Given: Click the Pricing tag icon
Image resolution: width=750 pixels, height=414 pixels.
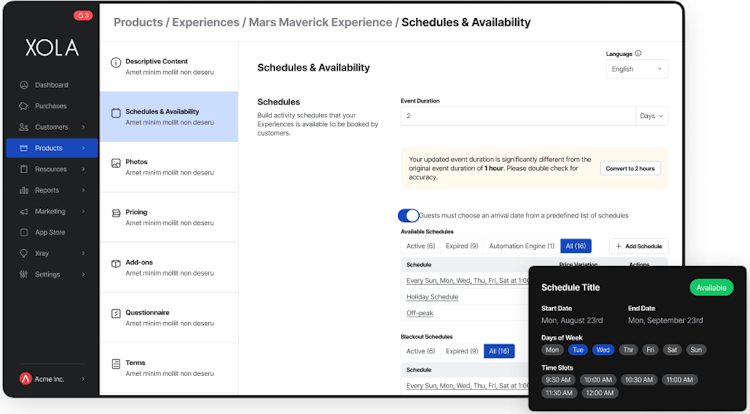Looking at the screenshot, I should (116, 212).
